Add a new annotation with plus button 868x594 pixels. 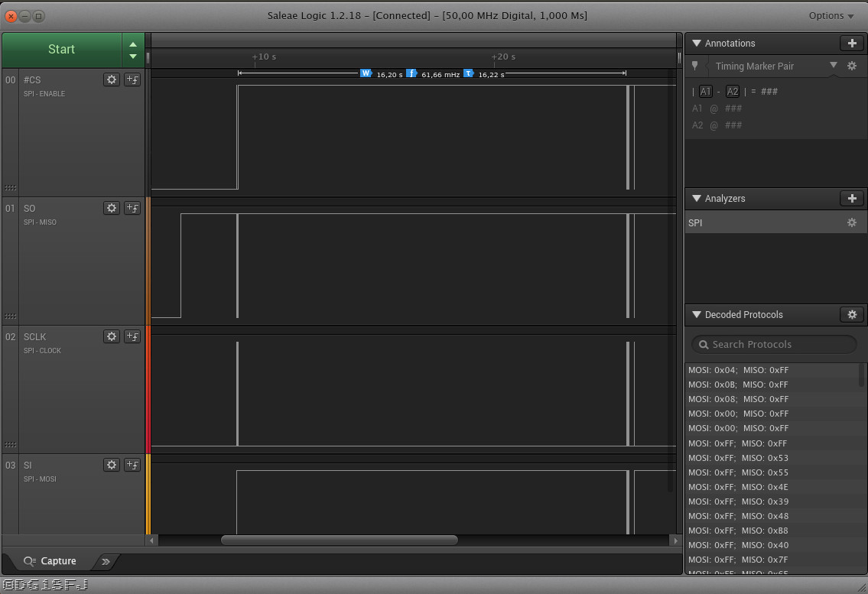(x=852, y=44)
